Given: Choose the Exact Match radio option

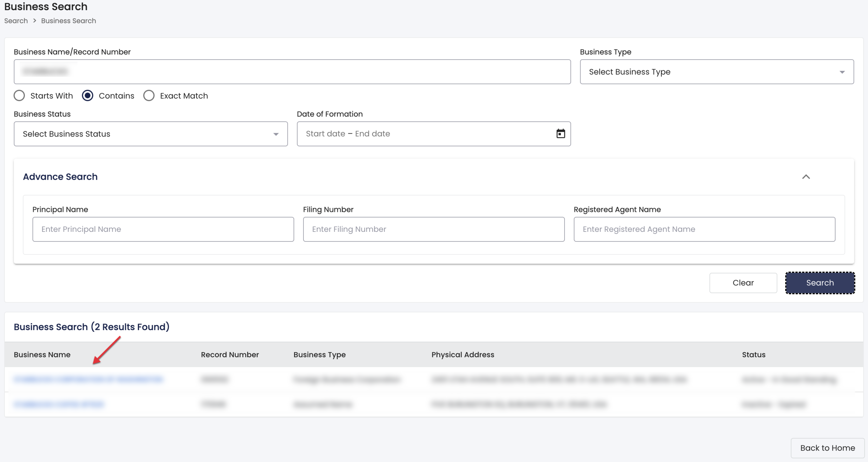Looking at the screenshot, I should [149, 96].
